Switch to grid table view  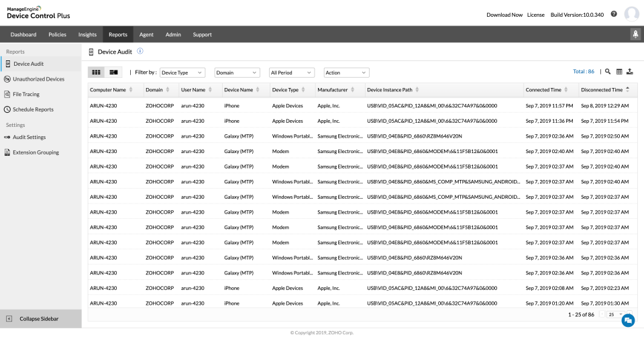tap(97, 73)
